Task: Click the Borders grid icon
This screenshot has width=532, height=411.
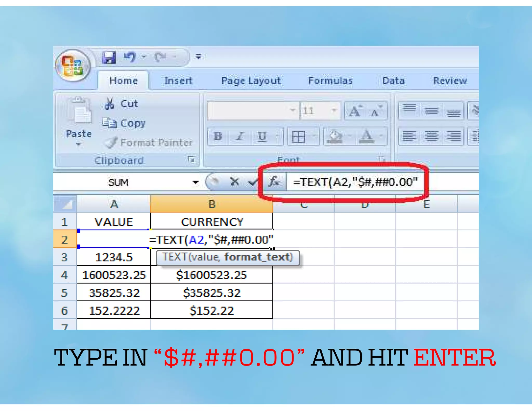Action: [298, 136]
